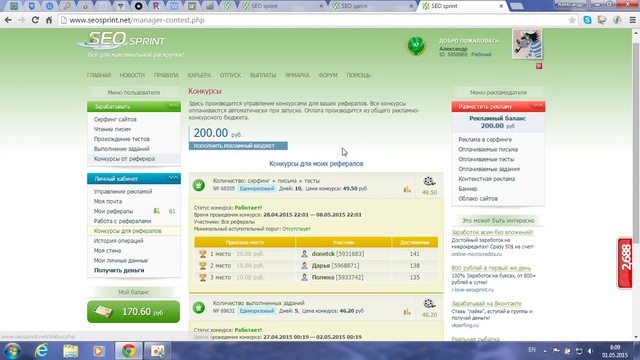Viewport: 640px width, 360px height.
Task: Click referrals icon next to Мои рефералы
Action: coord(156,211)
